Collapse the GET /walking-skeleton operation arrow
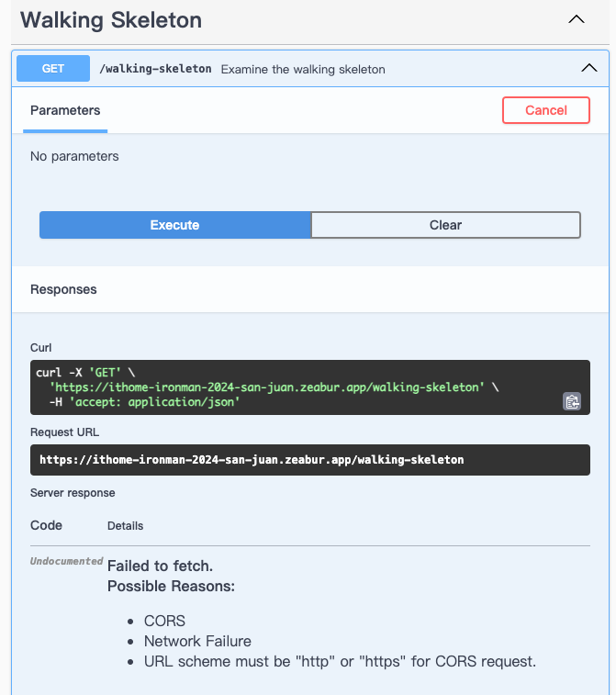 coord(589,68)
